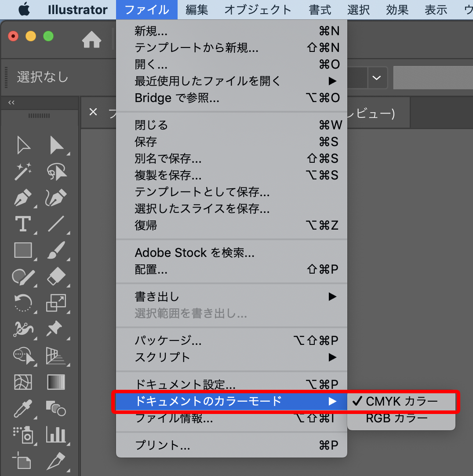Screen dimensions: 473x476
Task: Activate the Blend tool
Action: pyautogui.click(x=56, y=408)
